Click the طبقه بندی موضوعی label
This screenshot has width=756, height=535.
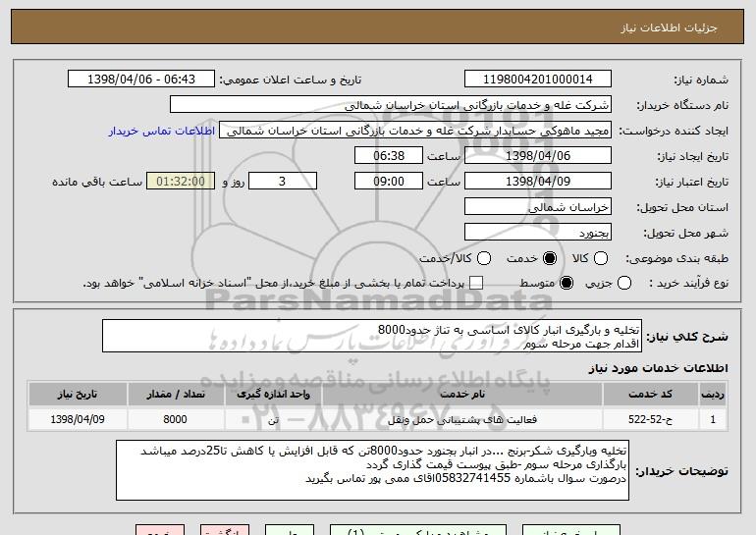click(676, 258)
